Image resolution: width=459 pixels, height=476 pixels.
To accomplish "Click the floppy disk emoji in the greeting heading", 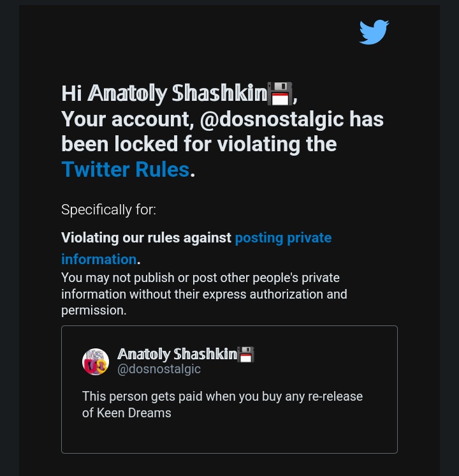I will click(x=280, y=94).
